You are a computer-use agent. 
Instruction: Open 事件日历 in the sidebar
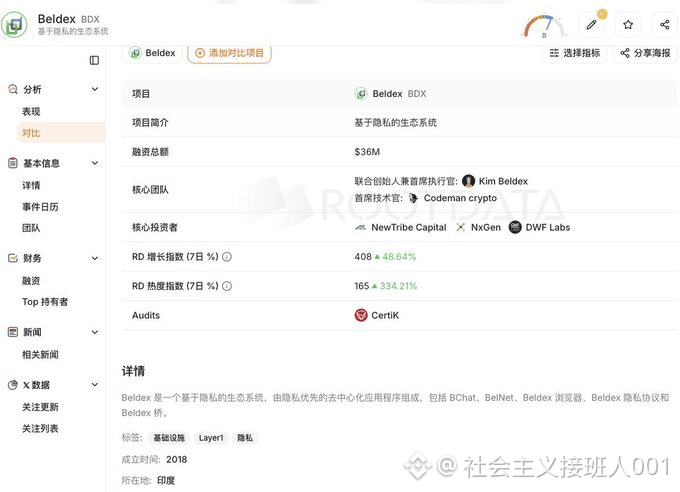[x=40, y=207]
